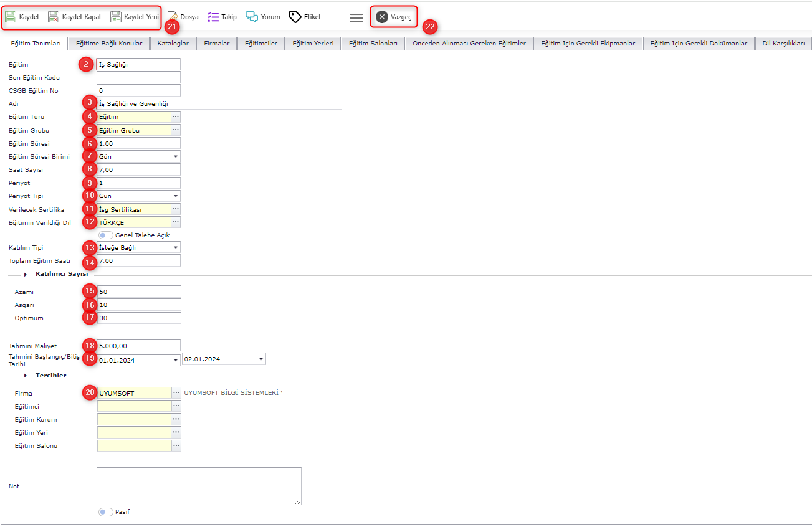Collapse the Tercihler section
The width and height of the screenshot is (812, 527).
pyautogui.click(x=26, y=376)
